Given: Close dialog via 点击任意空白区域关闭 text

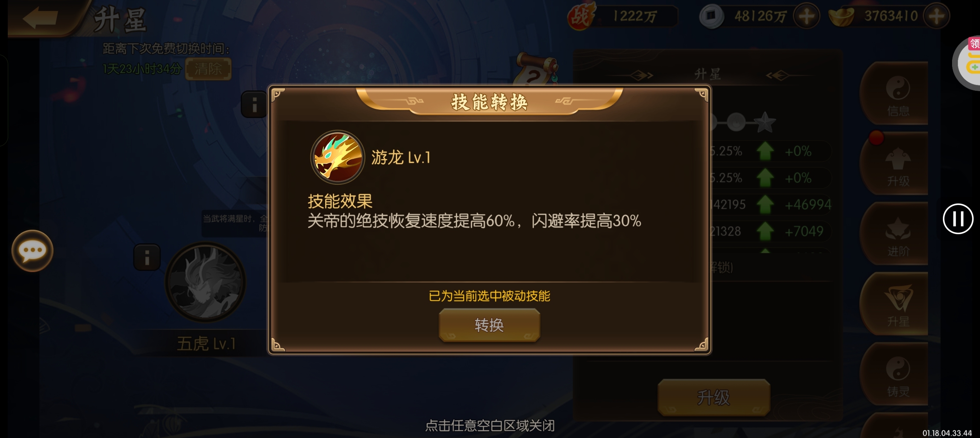Looking at the screenshot, I should 490,425.
